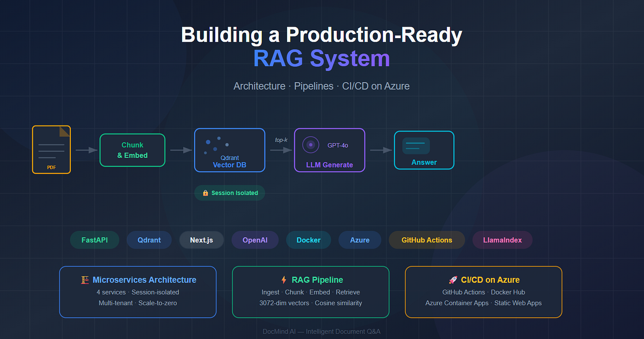Click the answer chat bubble icon
The width and height of the screenshot is (644, 339).
[416, 146]
